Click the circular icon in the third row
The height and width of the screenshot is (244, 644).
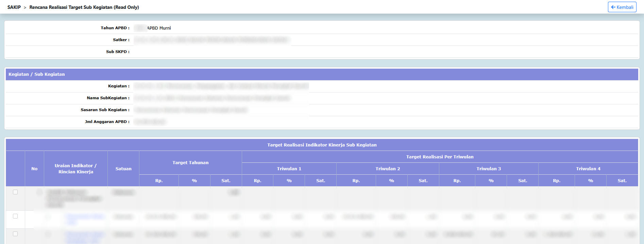click(48, 234)
